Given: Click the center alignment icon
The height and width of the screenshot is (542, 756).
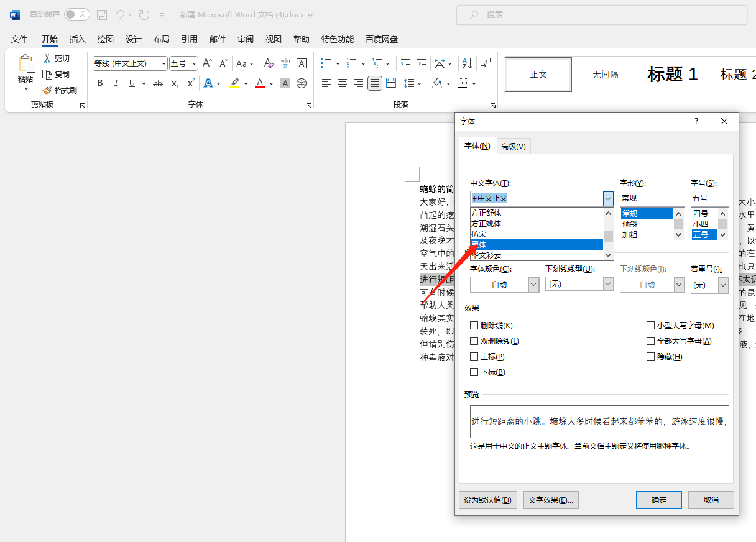Looking at the screenshot, I should coord(343,83).
